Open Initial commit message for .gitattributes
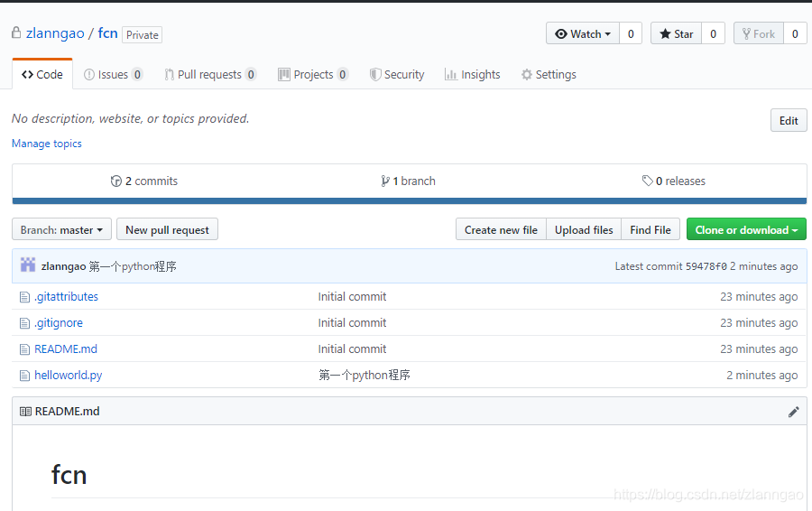Image resolution: width=812 pixels, height=511 pixels. point(352,297)
